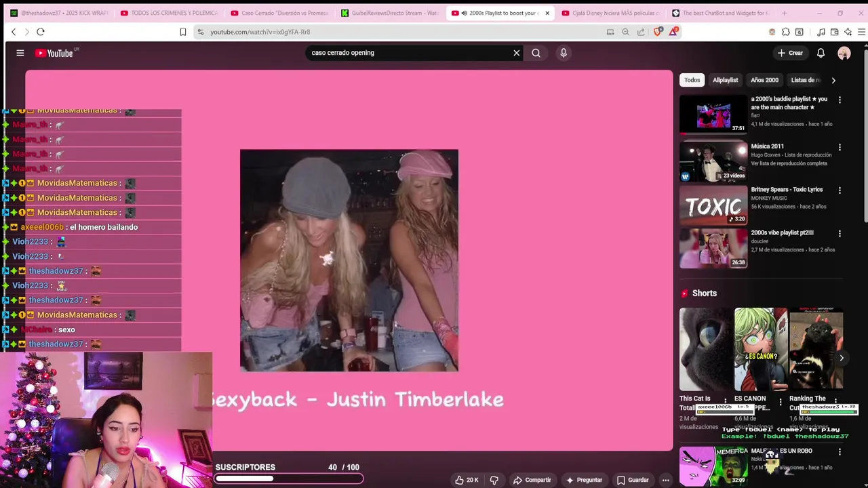Open the ES CANON short thumbnail
Viewport: 868px width, 488px height.
tap(761, 350)
